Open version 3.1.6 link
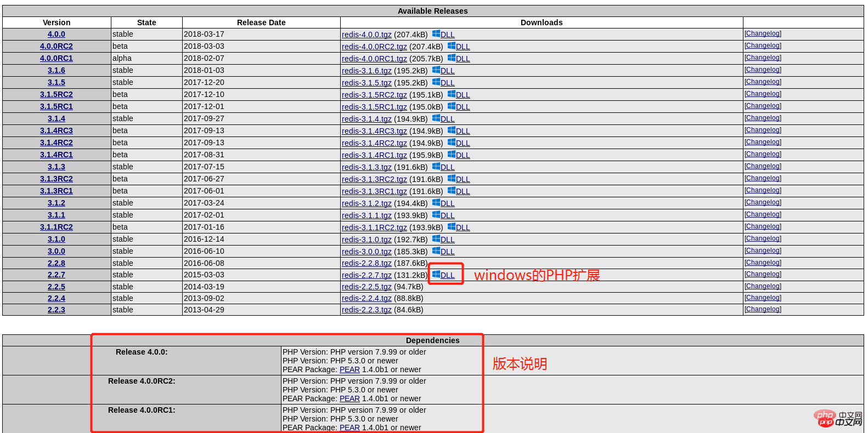 57,70
